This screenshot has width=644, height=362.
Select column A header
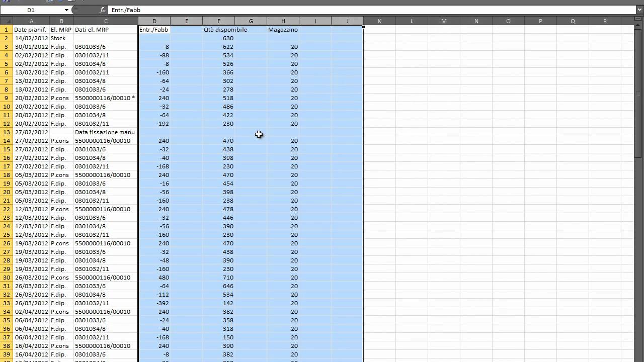[x=31, y=21]
